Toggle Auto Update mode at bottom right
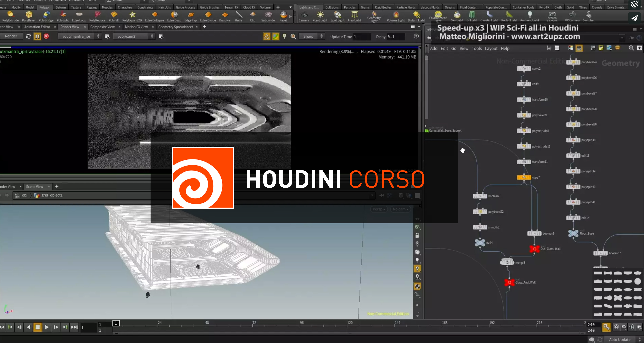The width and height of the screenshot is (644, 343). click(x=620, y=339)
